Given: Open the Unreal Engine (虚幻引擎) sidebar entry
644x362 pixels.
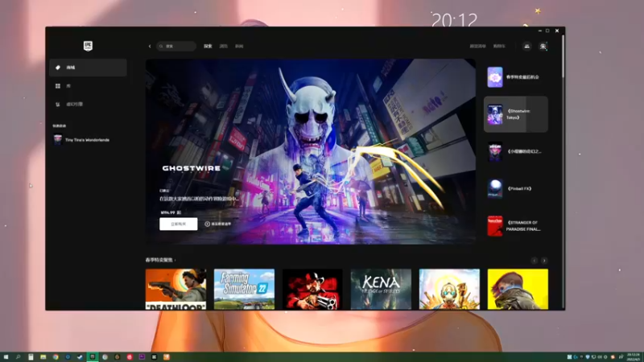Looking at the screenshot, I should coord(88,105).
